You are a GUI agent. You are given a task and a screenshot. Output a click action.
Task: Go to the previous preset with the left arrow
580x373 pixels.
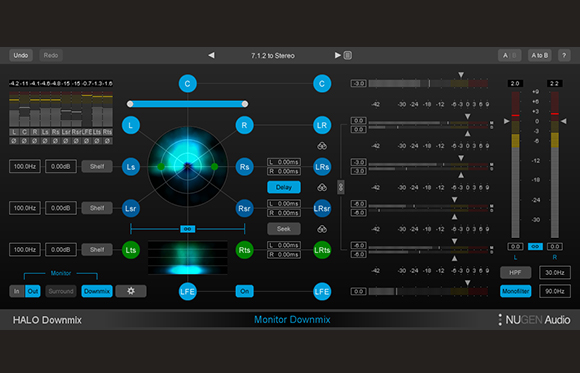tap(211, 55)
